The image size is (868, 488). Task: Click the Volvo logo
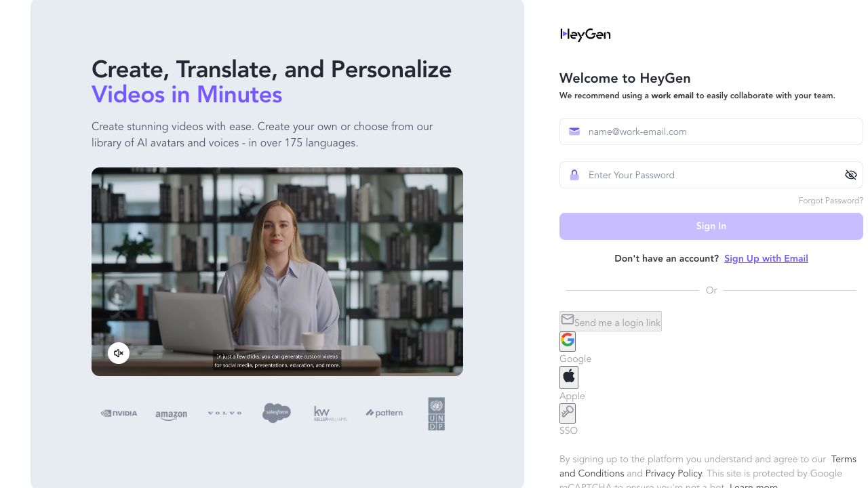(x=224, y=413)
